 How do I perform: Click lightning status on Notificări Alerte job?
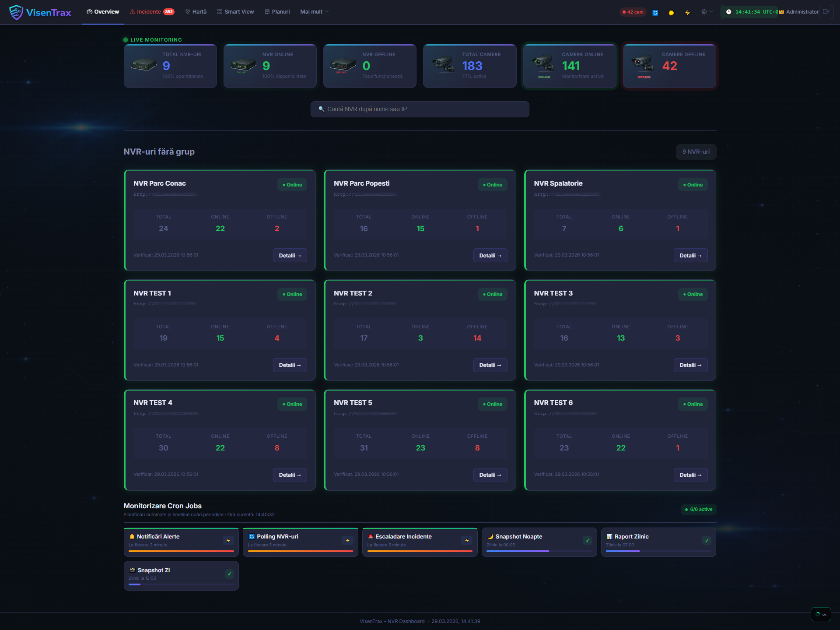(x=228, y=541)
